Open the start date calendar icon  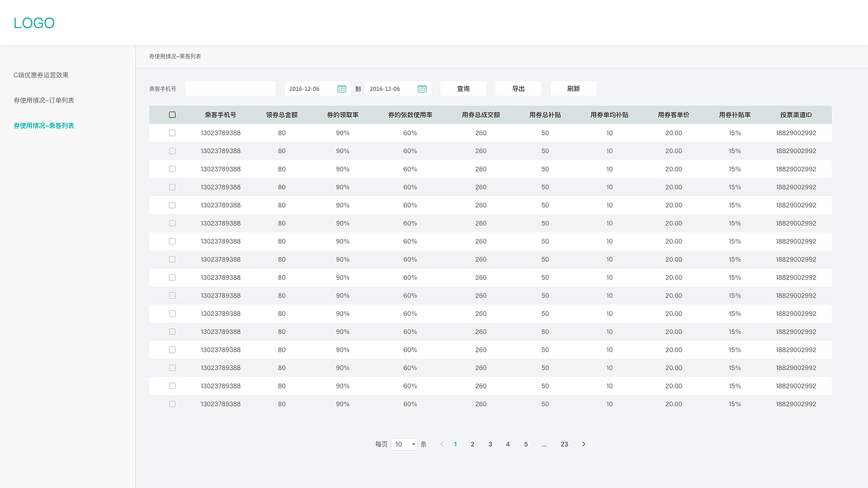pyautogui.click(x=342, y=89)
